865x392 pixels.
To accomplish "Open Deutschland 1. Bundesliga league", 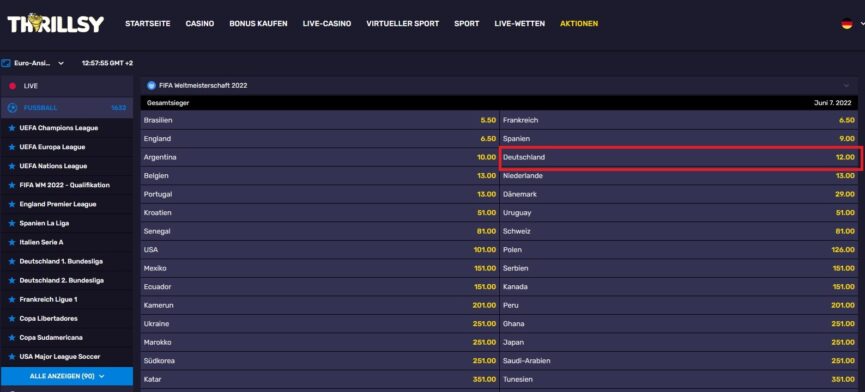I will pos(61,261).
